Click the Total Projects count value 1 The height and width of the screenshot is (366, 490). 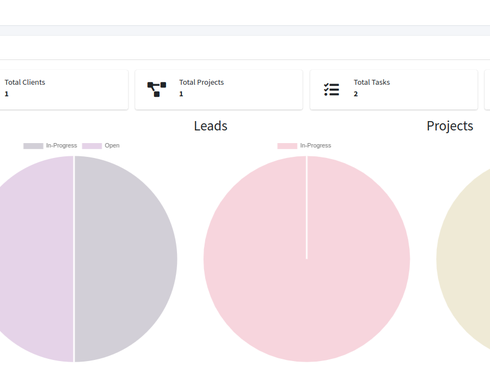click(x=181, y=94)
